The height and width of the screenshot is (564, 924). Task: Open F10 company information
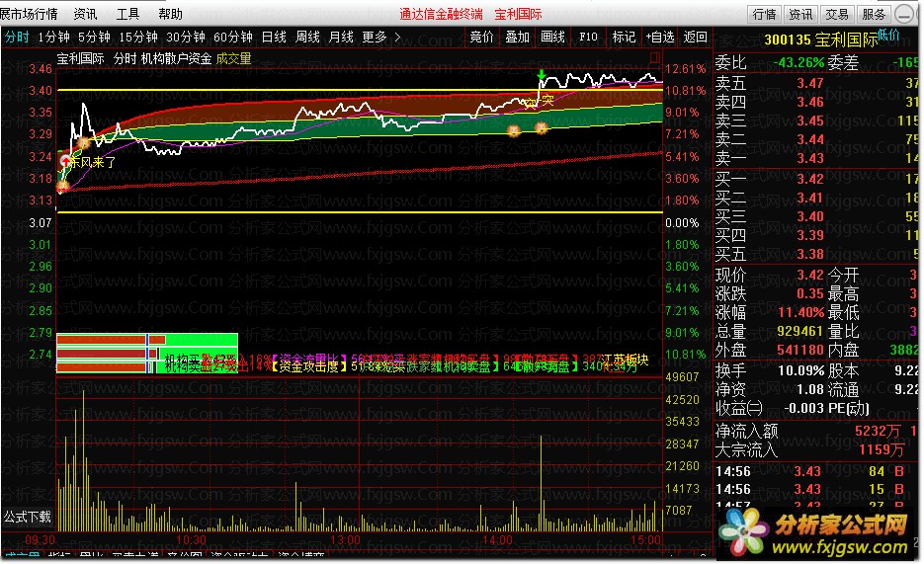(588, 38)
